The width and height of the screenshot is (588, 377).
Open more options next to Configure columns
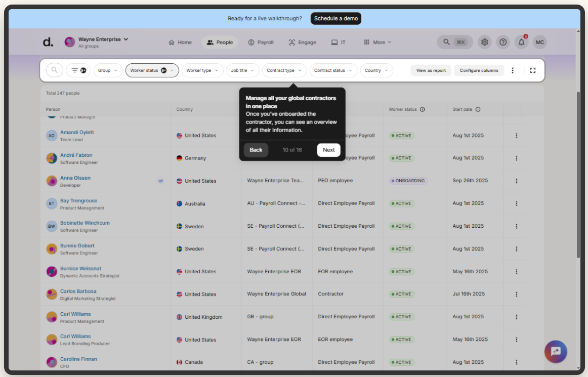(x=513, y=70)
